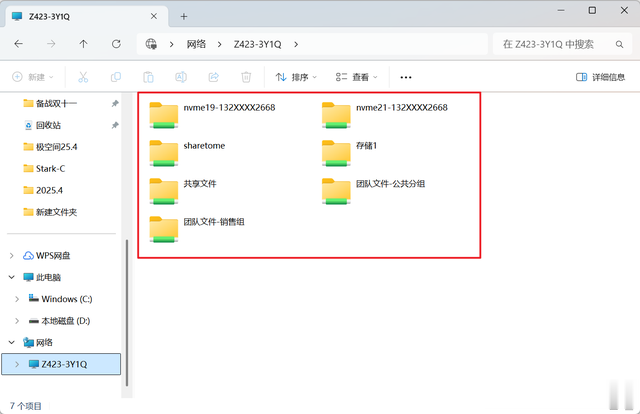Screen dimensions: 640x414
Task: Select the sharetome shared folder icon
Action: click(x=164, y=153)
